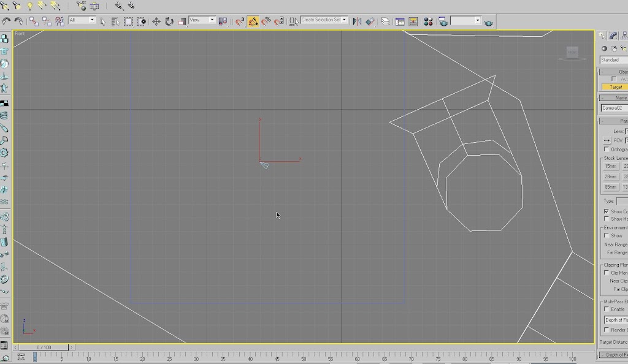
Task: Click the Target camera button
Action: click(615, 87)
